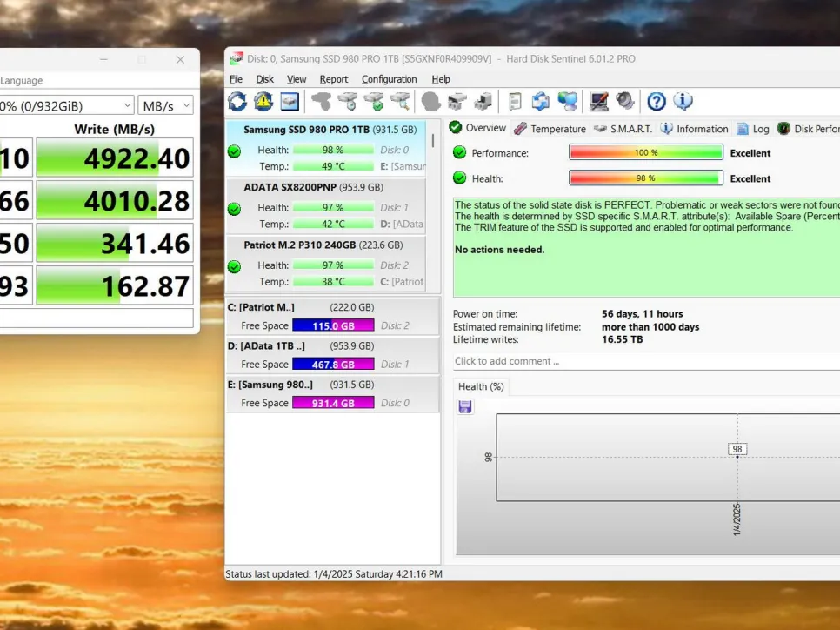Click the envelope with blue arrows icon
The width and height of the screenshot is (840, 630).
click(x=541, y=101)
